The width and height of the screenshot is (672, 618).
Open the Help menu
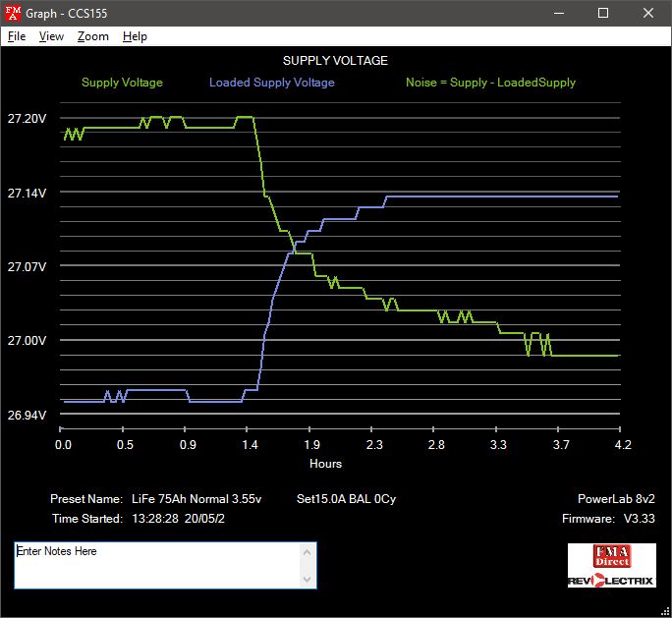tap(135, 36)
